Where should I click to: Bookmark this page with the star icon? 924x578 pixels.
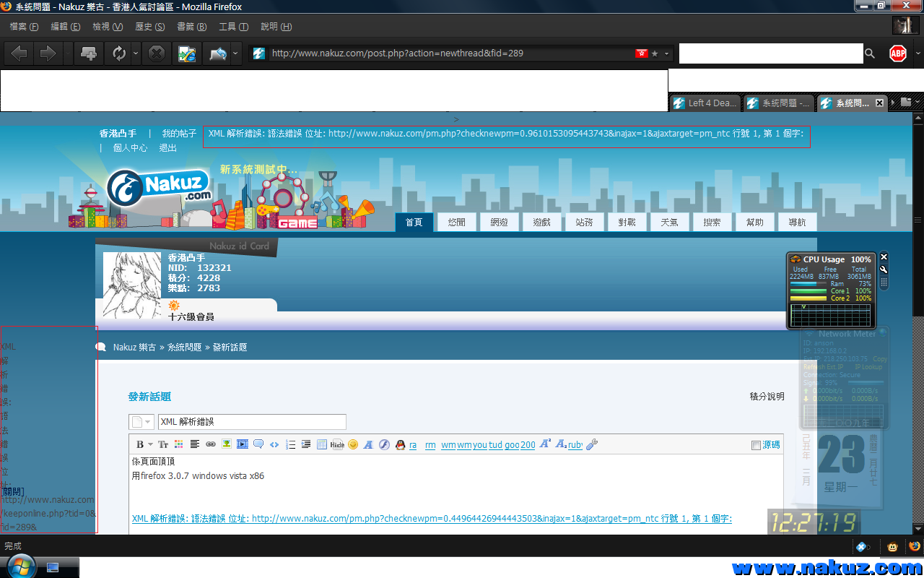pos(655,53)
